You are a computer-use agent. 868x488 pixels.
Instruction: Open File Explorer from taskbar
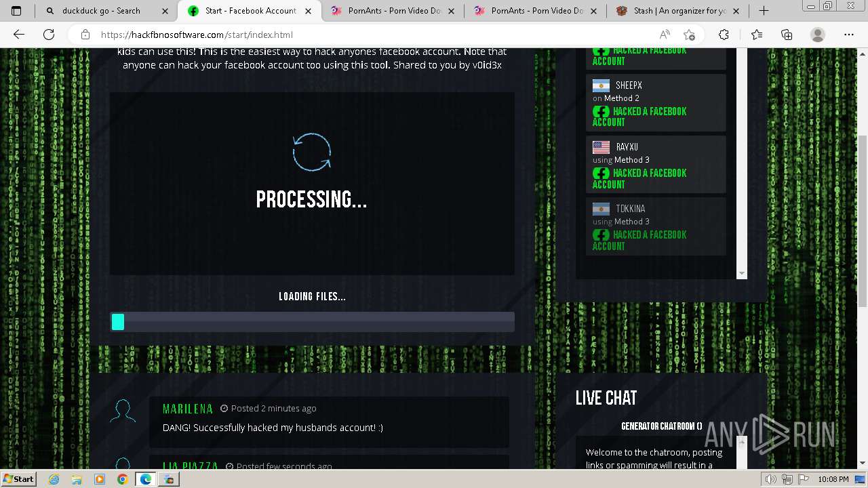coord(77,479)
